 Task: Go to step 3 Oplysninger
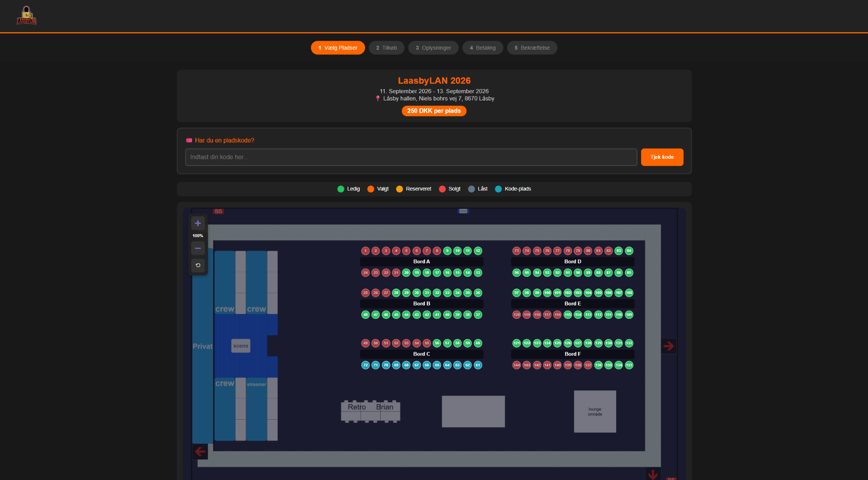click(433, 48)
